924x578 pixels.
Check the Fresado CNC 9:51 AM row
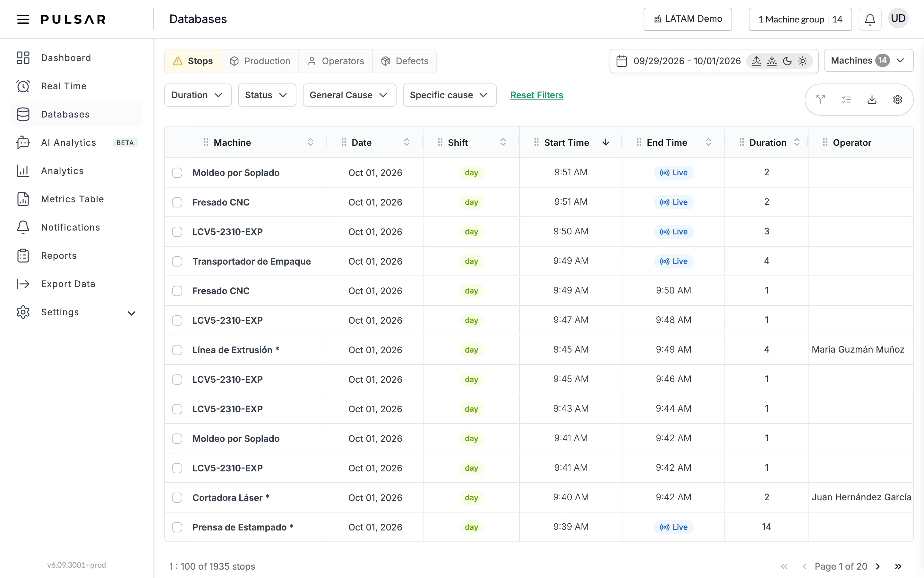click(177, 202)
